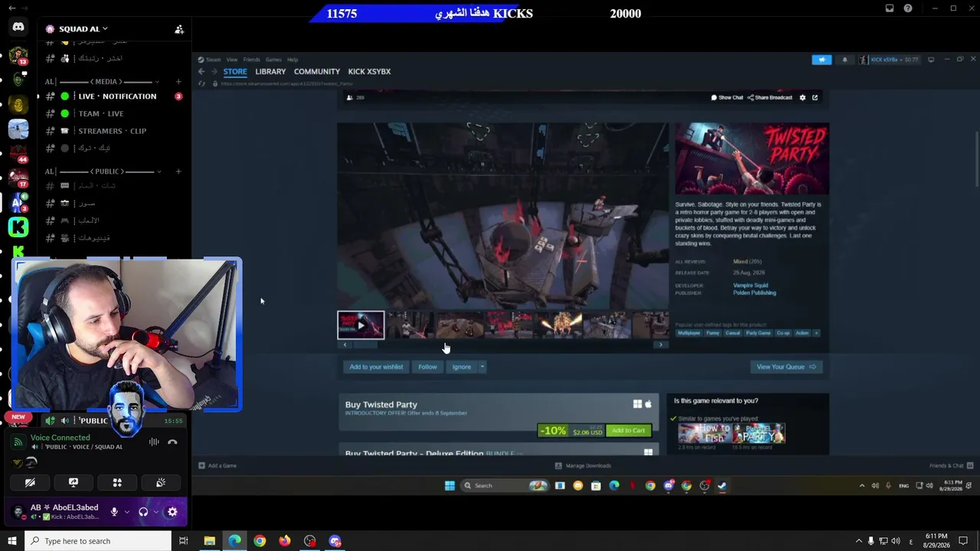980x551 pixels.
Task: Open voice connection signal details icon
Action: [x=18, y=442]
